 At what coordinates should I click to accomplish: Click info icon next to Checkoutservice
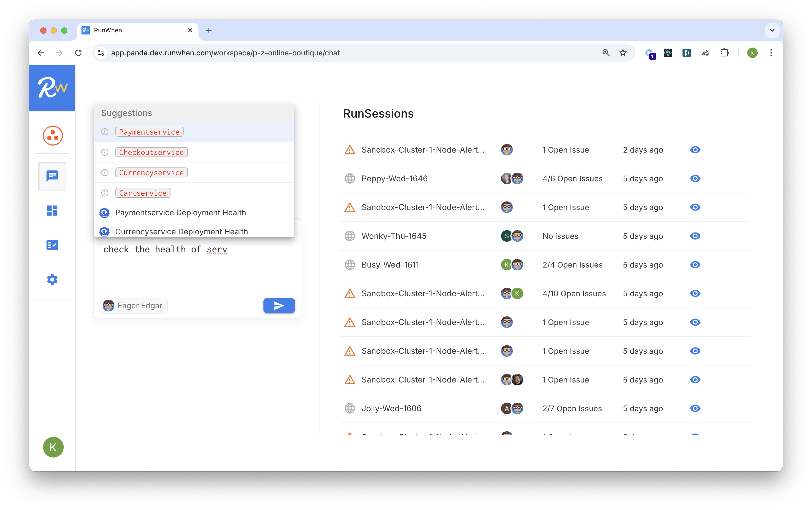click(x=105, y=152)
